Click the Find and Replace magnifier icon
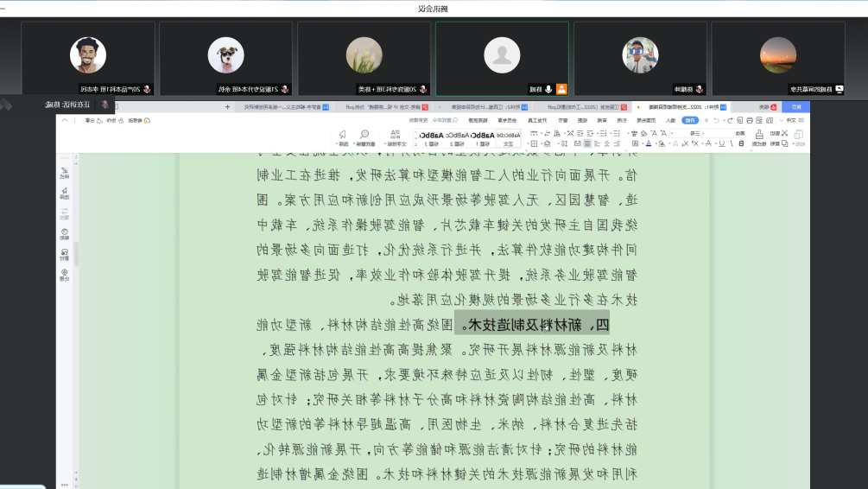This screenshot has height=489, width=868. tap(364, 135)
